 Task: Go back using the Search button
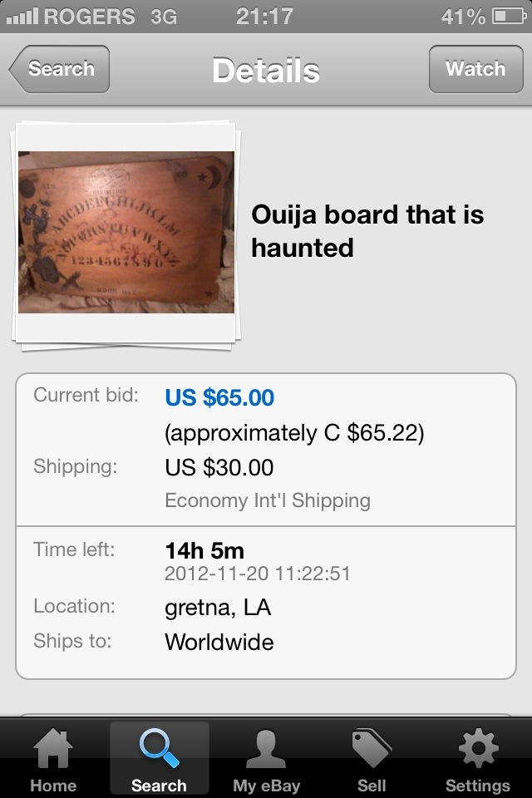[60, 69]
